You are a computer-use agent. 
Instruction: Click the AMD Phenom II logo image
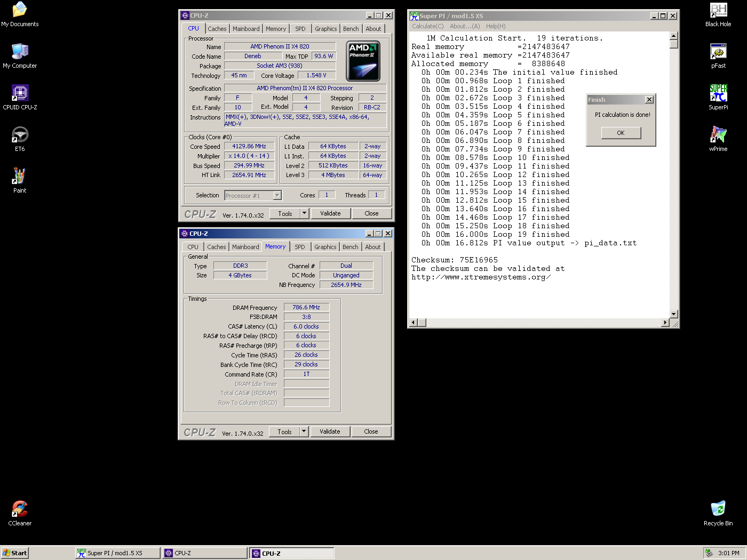[363, 61]
